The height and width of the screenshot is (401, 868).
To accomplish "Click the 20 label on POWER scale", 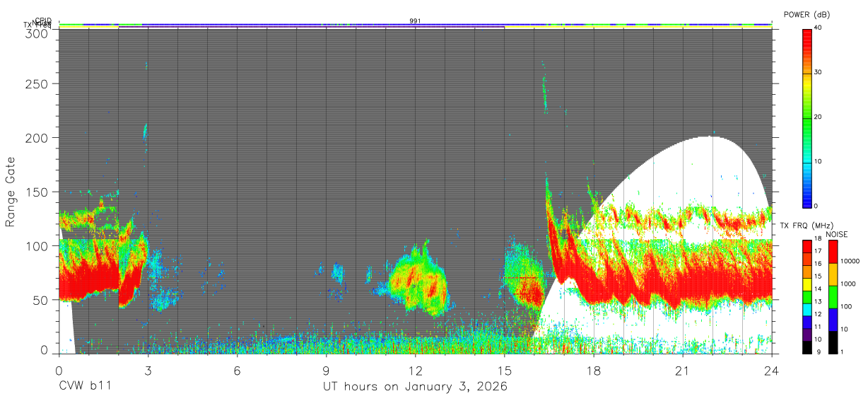I will (818, 117).
